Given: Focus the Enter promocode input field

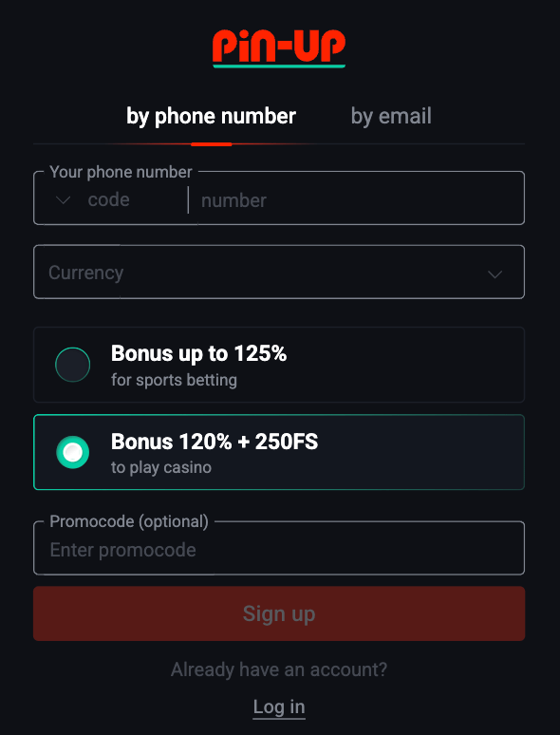Looking at the screenshot, I should [279, 551].
